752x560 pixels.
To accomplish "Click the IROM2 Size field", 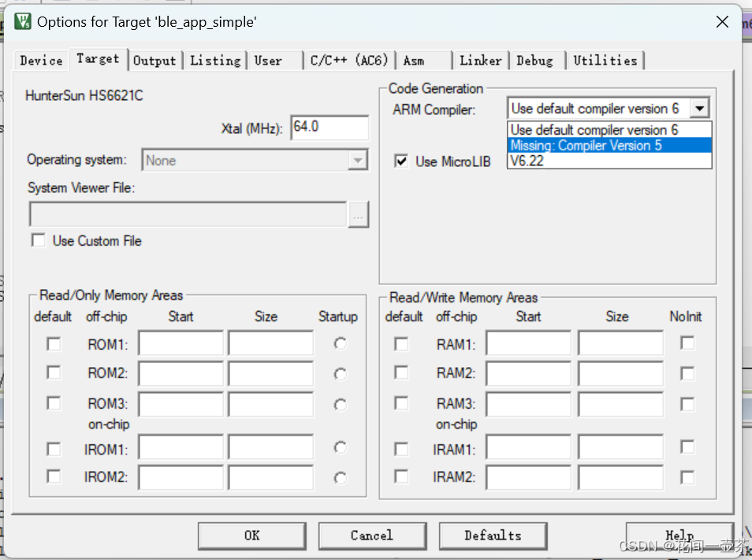I will (271, 477).
